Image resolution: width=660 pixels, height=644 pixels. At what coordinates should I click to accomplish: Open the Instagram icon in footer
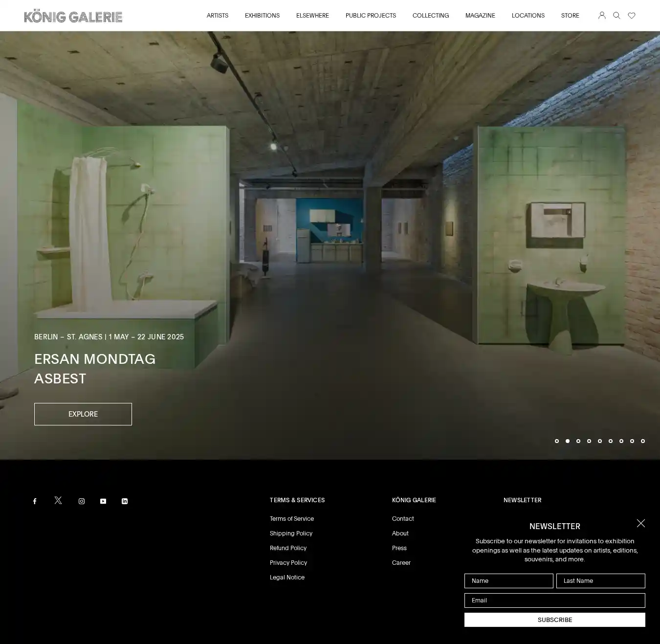point(82,501)
